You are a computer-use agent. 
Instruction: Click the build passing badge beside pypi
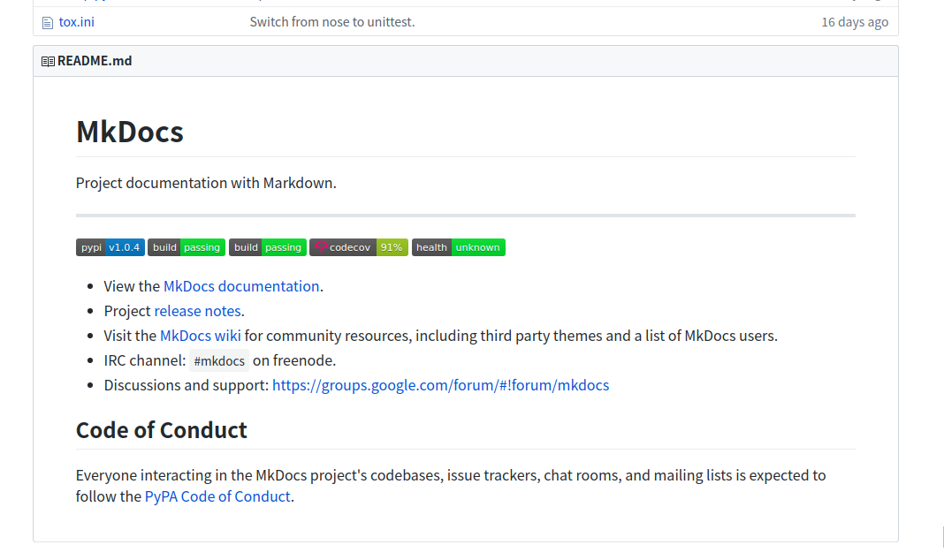point(187,247)
